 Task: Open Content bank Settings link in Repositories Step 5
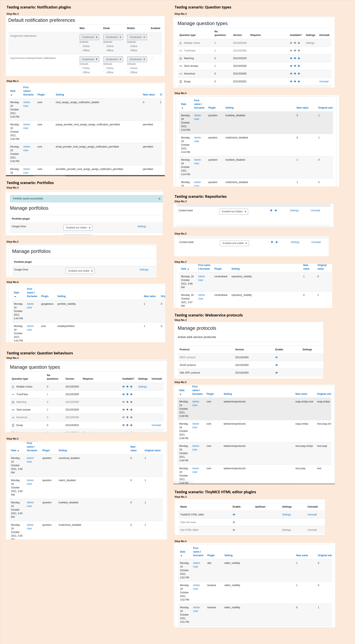coord(295,242)
